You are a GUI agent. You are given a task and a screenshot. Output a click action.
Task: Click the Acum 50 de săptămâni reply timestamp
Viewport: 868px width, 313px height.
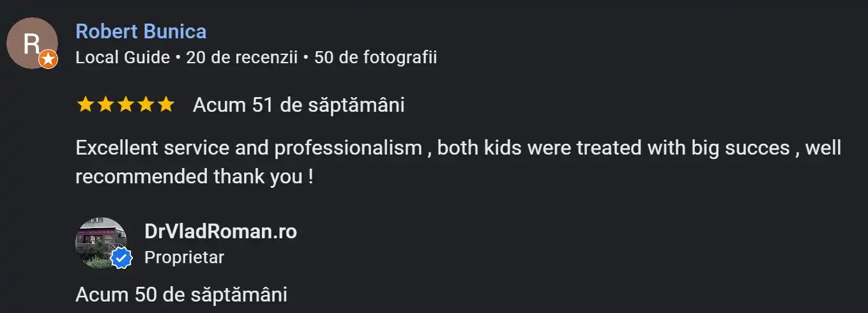tap(181, 294)
